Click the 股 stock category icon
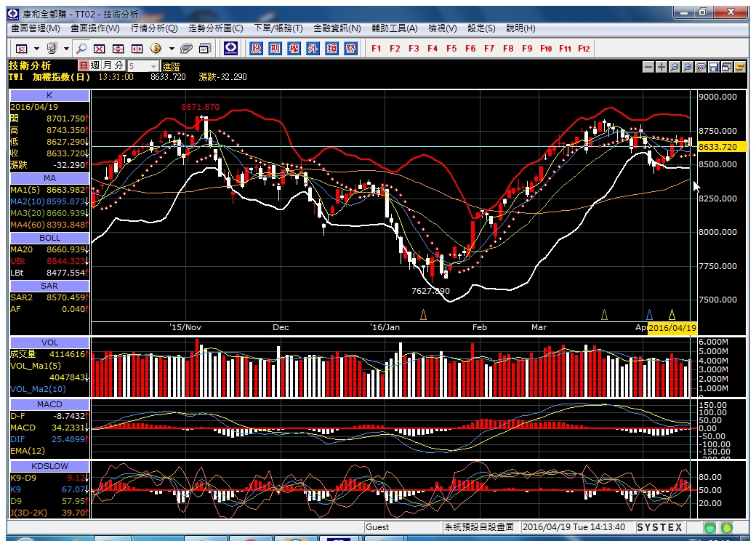Screen dimensions: 756x541 click(x=256, y=48)
